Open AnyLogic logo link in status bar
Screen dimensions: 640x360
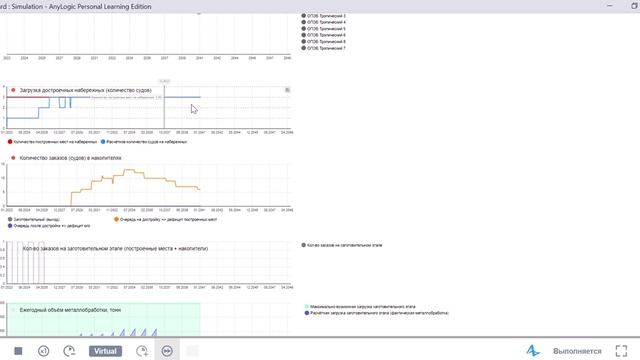coord(533,351)
